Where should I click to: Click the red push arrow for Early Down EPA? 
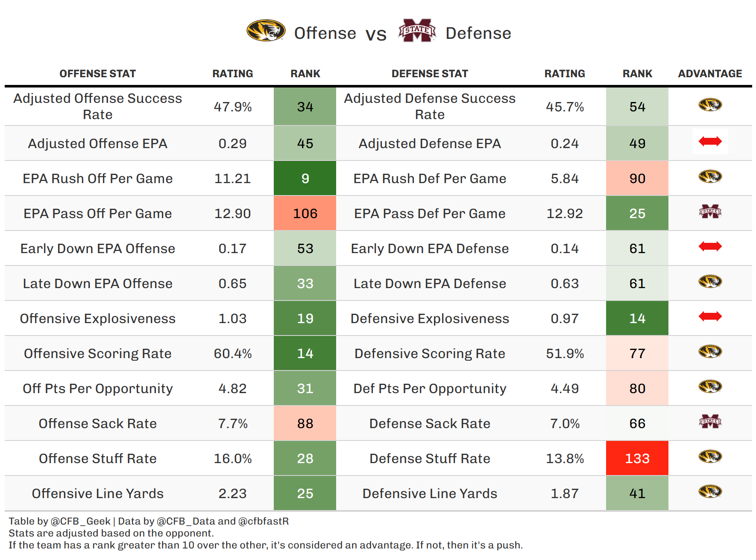(x=710, y=246)
